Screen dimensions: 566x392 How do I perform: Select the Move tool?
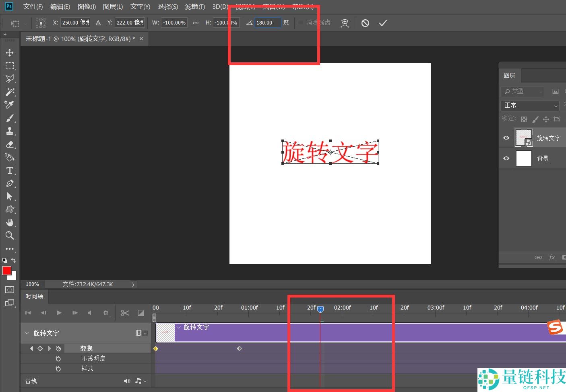[10, 53]
